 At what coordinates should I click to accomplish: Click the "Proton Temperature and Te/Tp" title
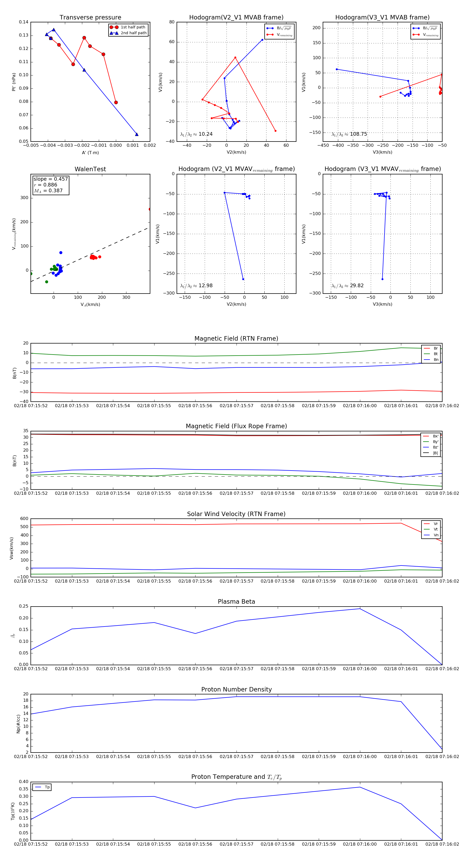236,777
